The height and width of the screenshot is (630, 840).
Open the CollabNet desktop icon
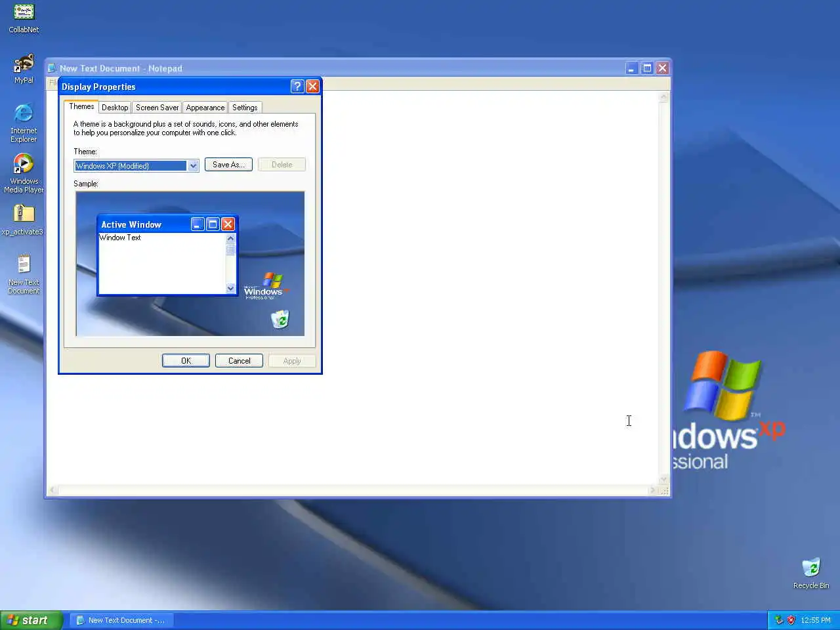click(24, 18)
